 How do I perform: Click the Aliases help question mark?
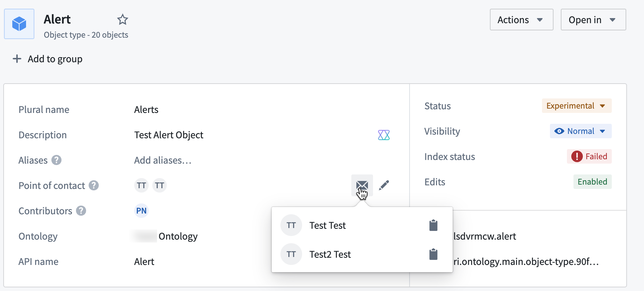point(56,160)
